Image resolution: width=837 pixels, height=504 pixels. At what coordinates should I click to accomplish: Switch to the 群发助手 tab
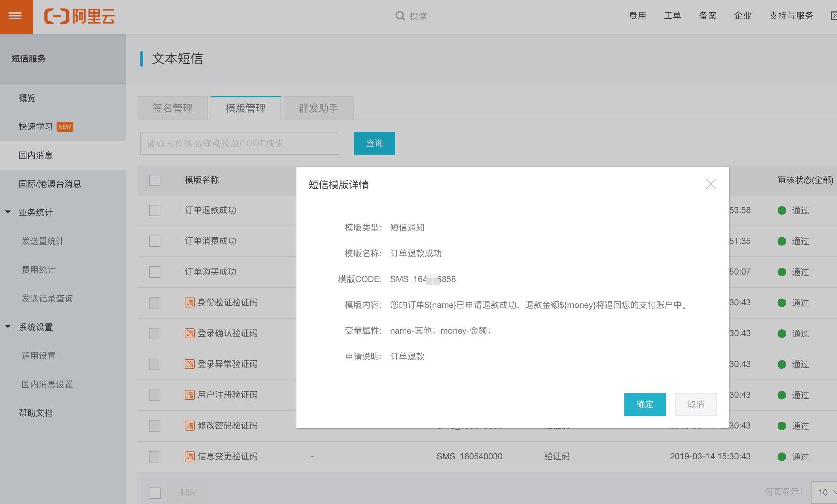[x=318, y=108]
